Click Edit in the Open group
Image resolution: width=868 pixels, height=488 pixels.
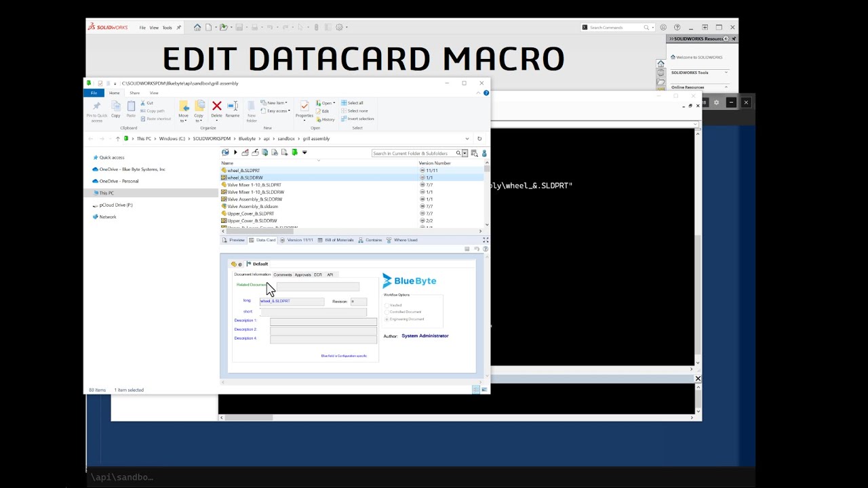(323, 111)
